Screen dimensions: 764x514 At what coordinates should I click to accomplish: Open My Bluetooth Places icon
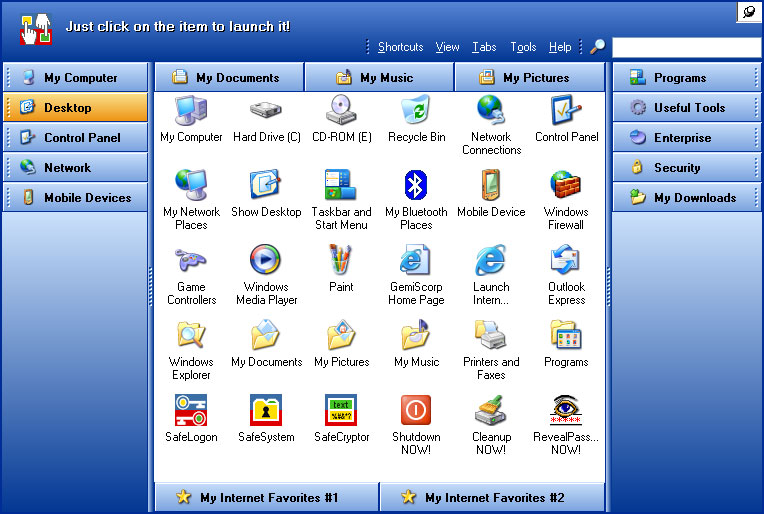[x=416, y=185]
